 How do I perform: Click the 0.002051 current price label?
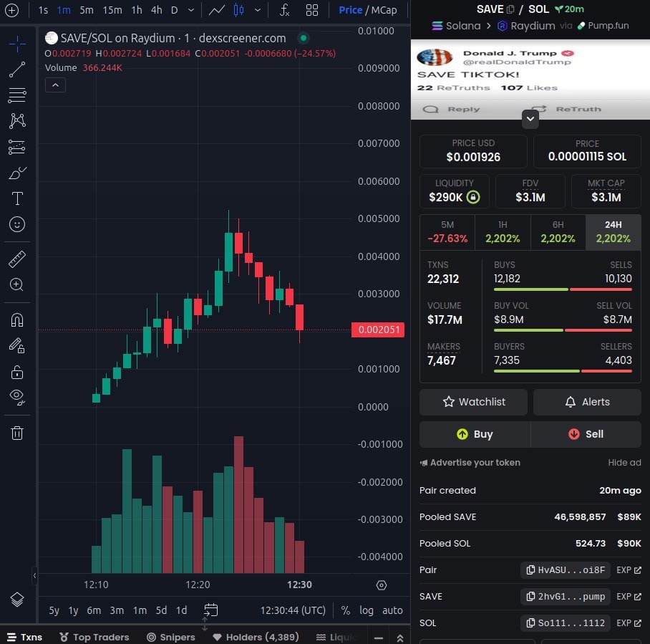pos(378,330)
